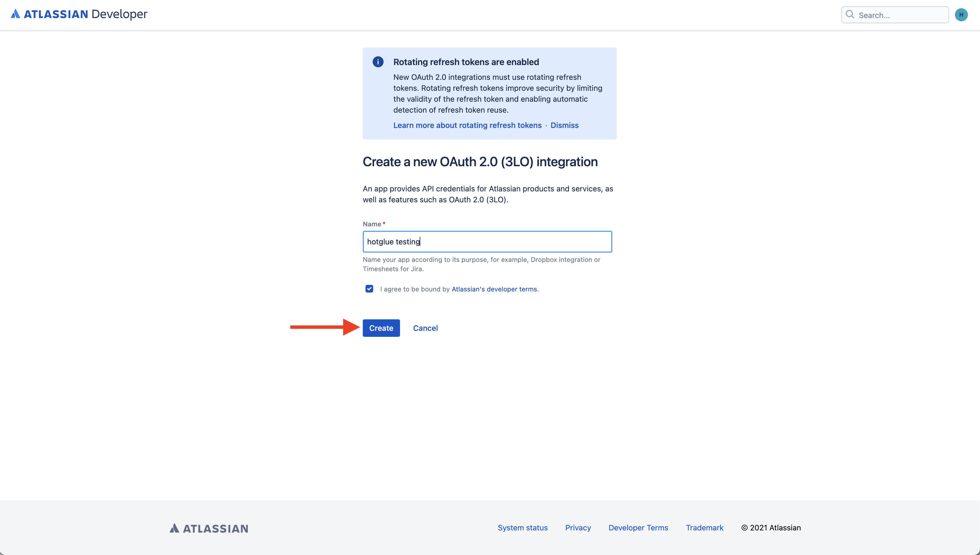Dismiss the rotating refresh tokens banner

tap(564, 125)
